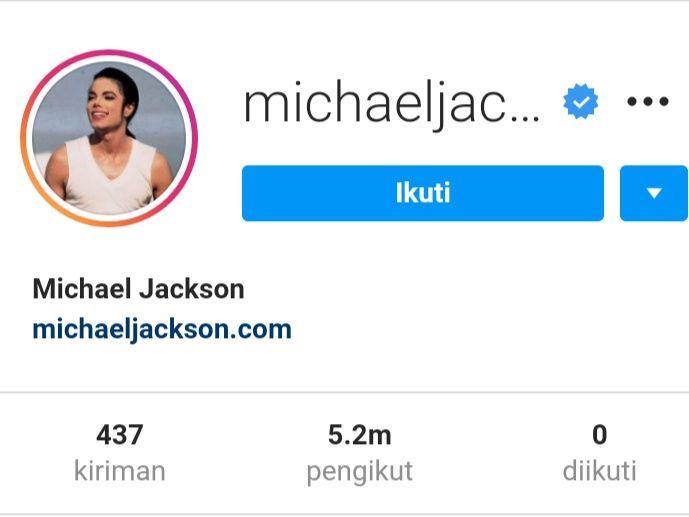
Task: Click the white triangle caret icon
Action: click(654, 193)
